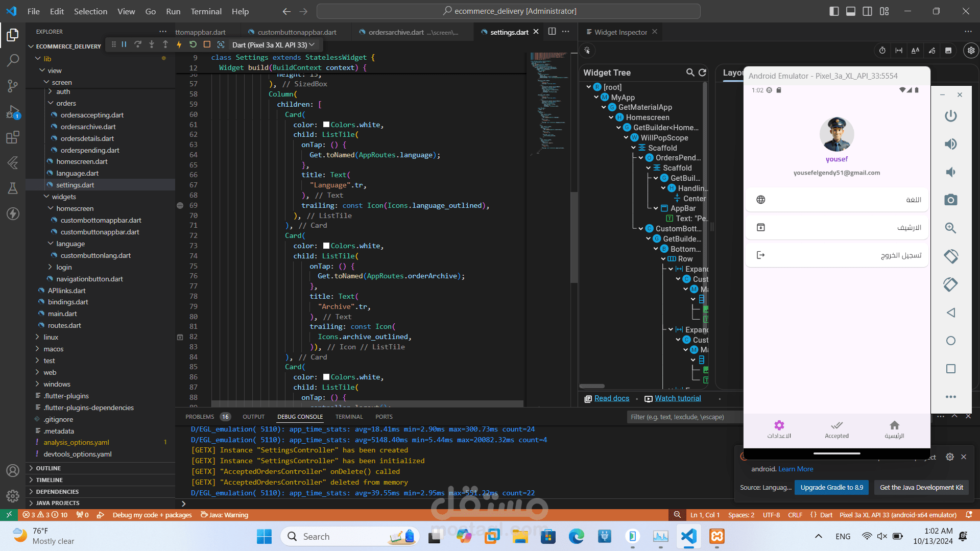980x551 pixels.
Task: Toggle the bottom panel layout button
Action: 851,11
